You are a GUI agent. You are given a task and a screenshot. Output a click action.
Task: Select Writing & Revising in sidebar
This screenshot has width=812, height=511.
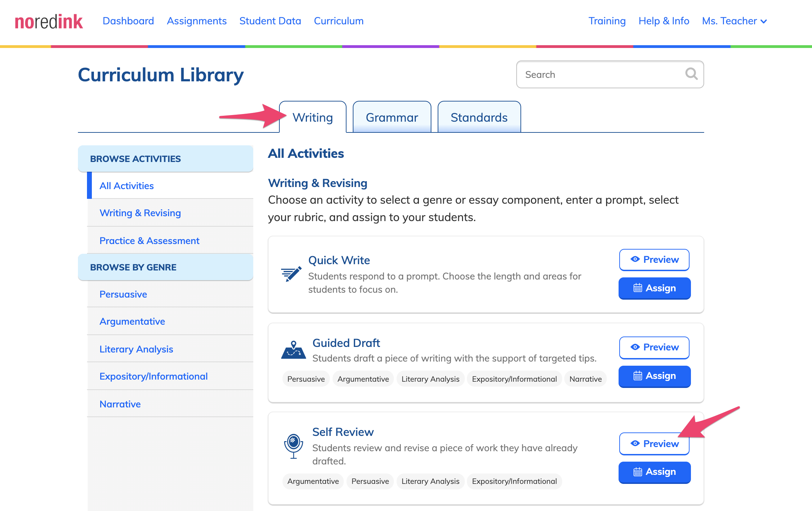170,213
